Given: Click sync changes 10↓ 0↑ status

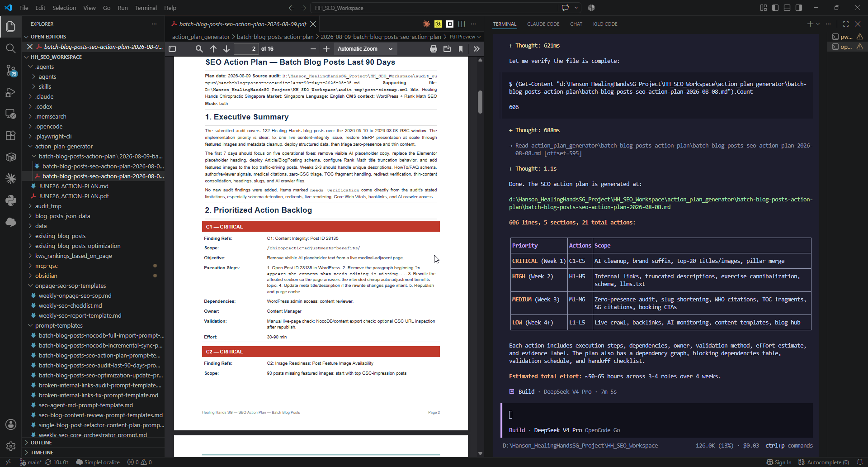Looking at the screenshot, I should pyautogui.click(x=57, y=462).
